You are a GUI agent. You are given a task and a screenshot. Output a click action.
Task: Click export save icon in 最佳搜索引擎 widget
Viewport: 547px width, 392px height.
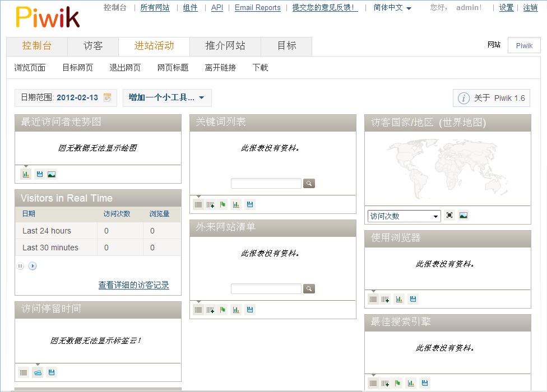point(425,383)
